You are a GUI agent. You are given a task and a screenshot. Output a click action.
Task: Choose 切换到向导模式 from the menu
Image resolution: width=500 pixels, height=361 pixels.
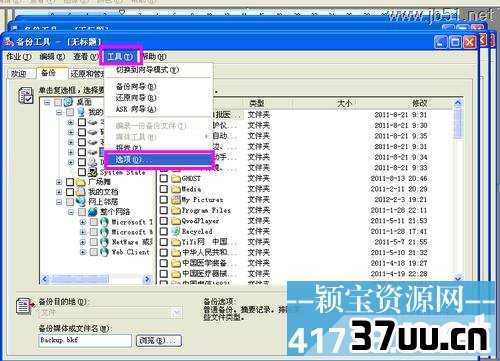coord(159,70)
